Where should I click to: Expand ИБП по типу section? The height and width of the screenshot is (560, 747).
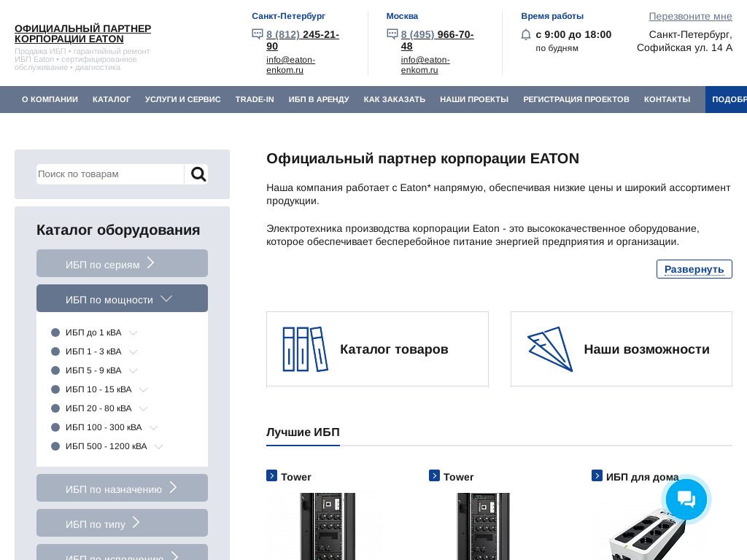coord(122,523)
